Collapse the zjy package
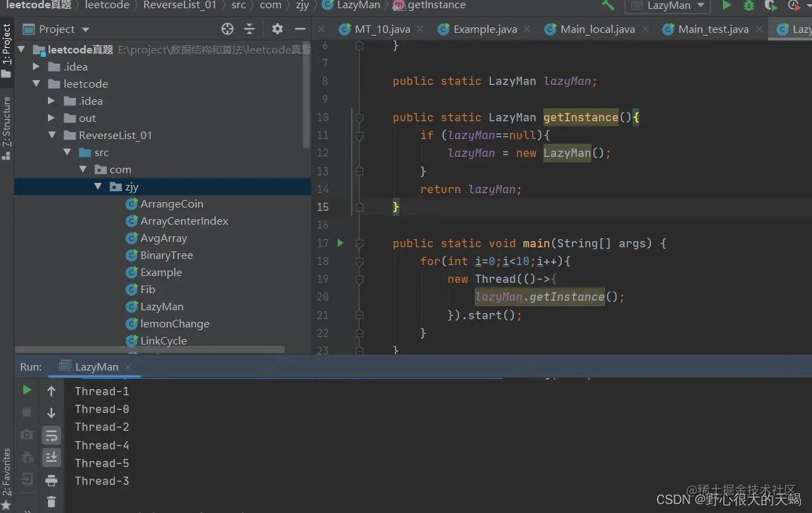Screen dimensions: 812x513 98,186
